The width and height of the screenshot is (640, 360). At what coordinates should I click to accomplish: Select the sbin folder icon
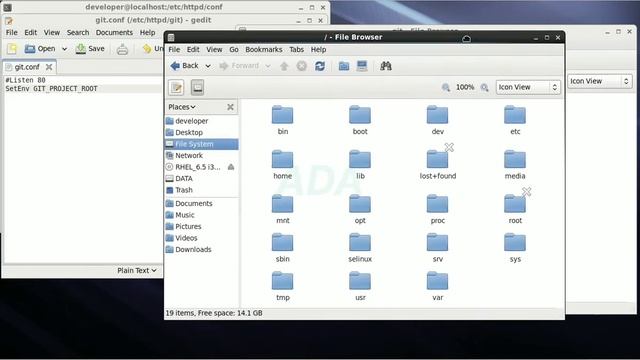coord(282,242)
